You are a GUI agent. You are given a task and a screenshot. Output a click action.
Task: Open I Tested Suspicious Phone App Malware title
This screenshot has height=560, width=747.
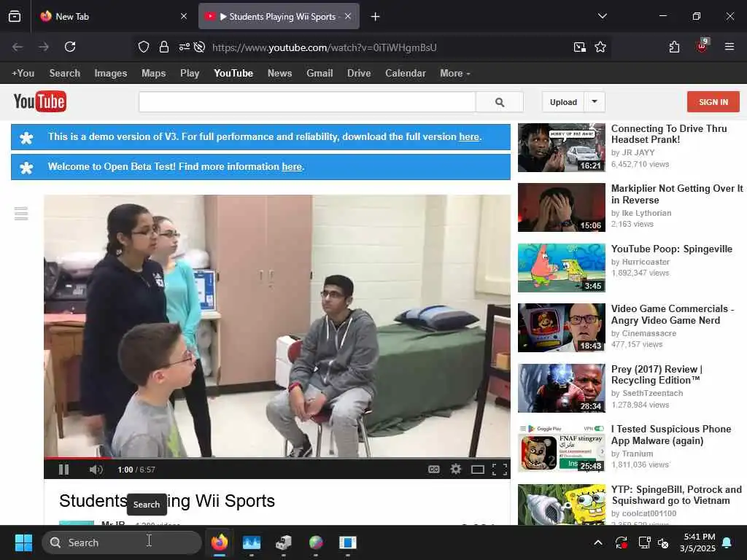point(671,435)
